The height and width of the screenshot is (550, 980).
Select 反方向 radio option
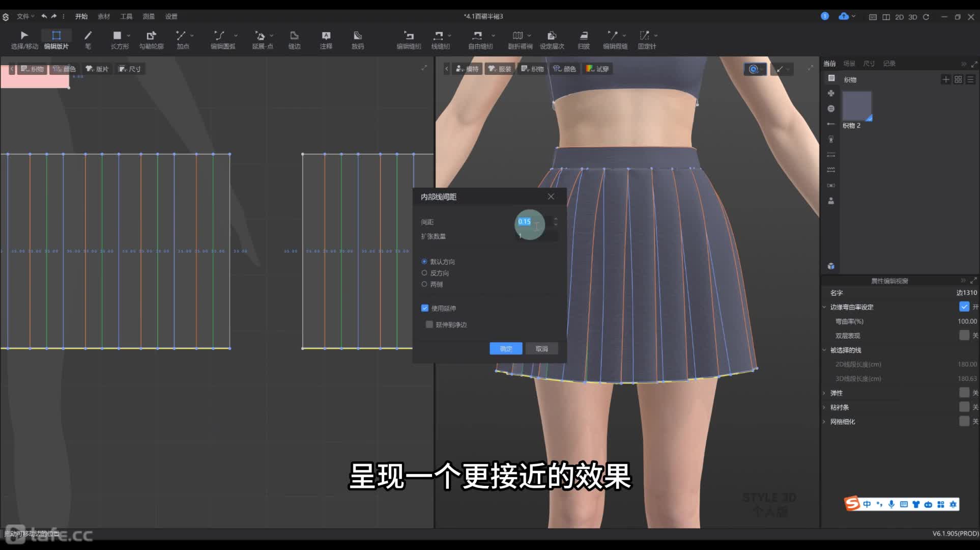click(424, 273)
